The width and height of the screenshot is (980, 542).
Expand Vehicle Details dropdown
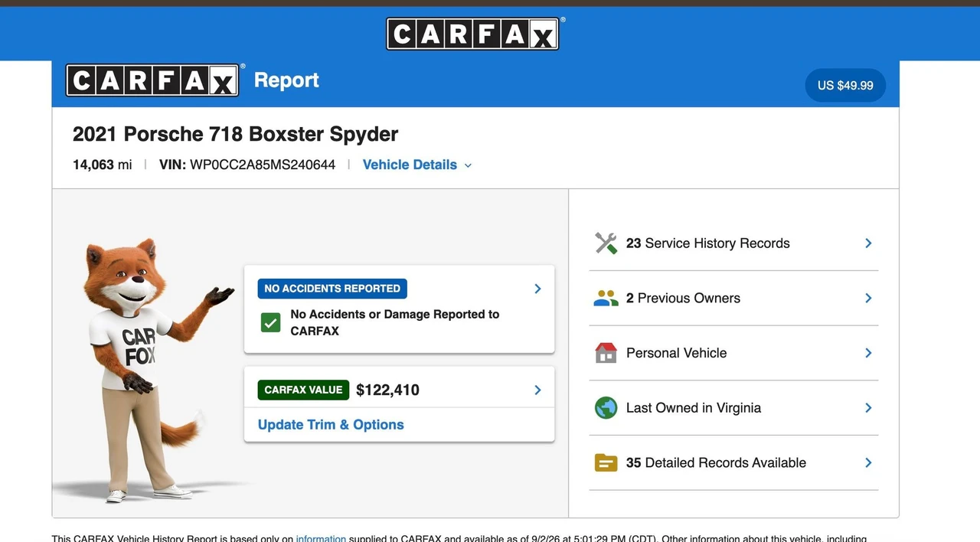[x=417, y=165]
